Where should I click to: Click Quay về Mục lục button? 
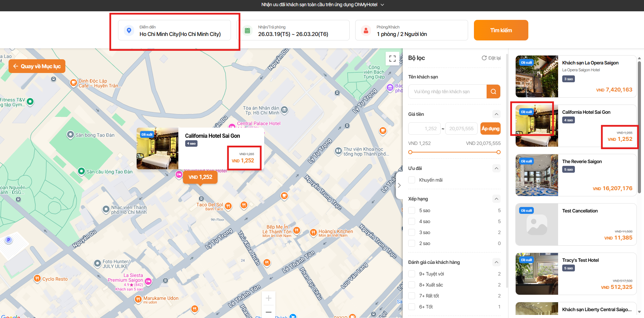point(37,66)
